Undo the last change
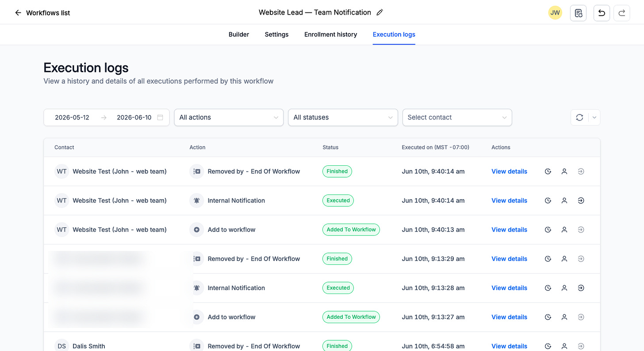The width and height of the screenshot is (644, 351). (x=602, y=13)
